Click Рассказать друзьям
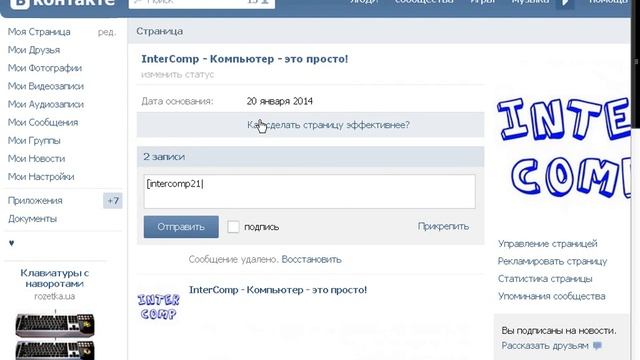This screenshot has width=640, height=360. [545, 346]
